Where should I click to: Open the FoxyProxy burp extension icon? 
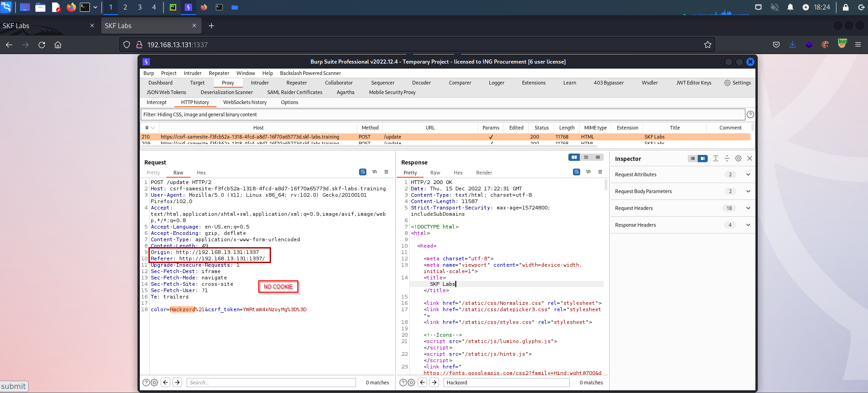pyautogui.click(x=842, y=44)
